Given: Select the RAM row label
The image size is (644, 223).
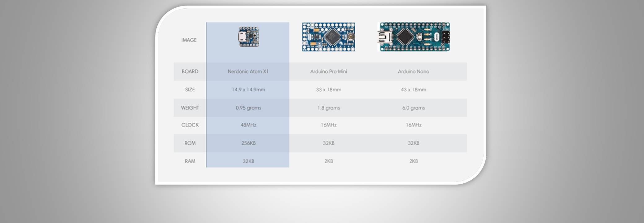Looking at the screenshot, I should tap(190, 161).
